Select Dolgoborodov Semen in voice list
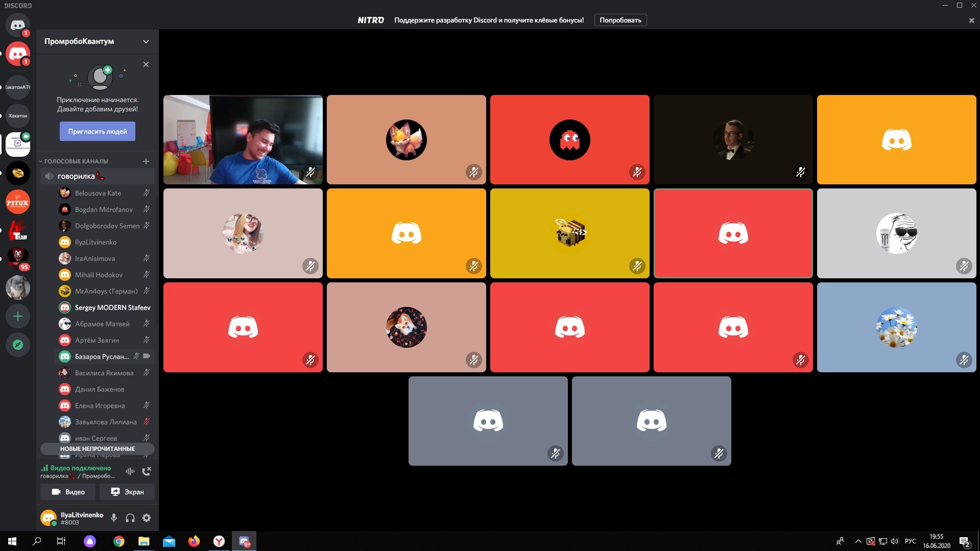The width and height of the screenshot is (980, 551). tap(104, 226)
